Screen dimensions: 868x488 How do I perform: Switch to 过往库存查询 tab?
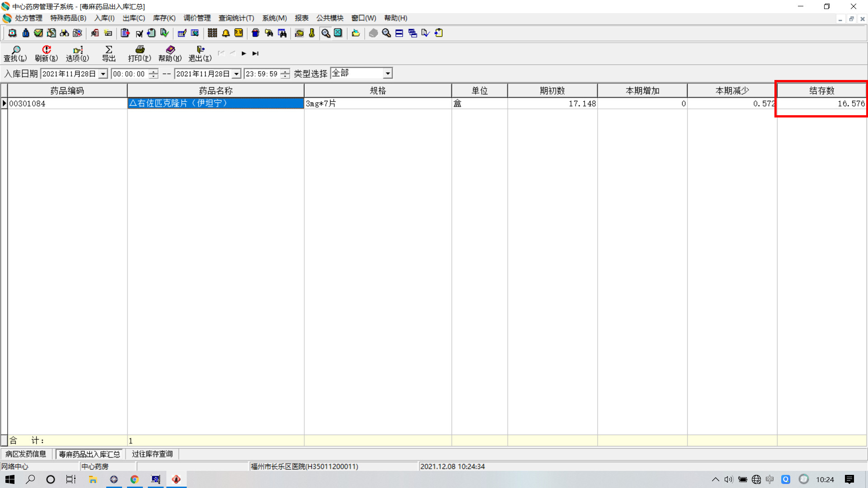[152, 454]
